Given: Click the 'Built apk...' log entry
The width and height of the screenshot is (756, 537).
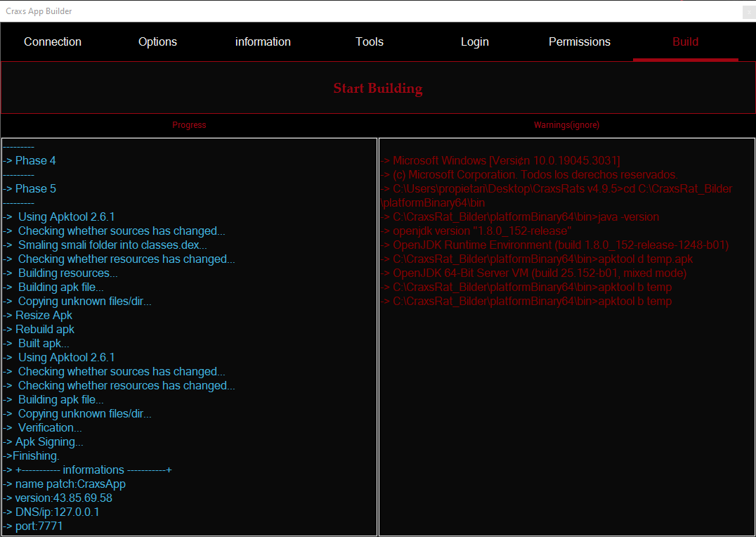Looking at the screenshot, I should pos(36,344).
